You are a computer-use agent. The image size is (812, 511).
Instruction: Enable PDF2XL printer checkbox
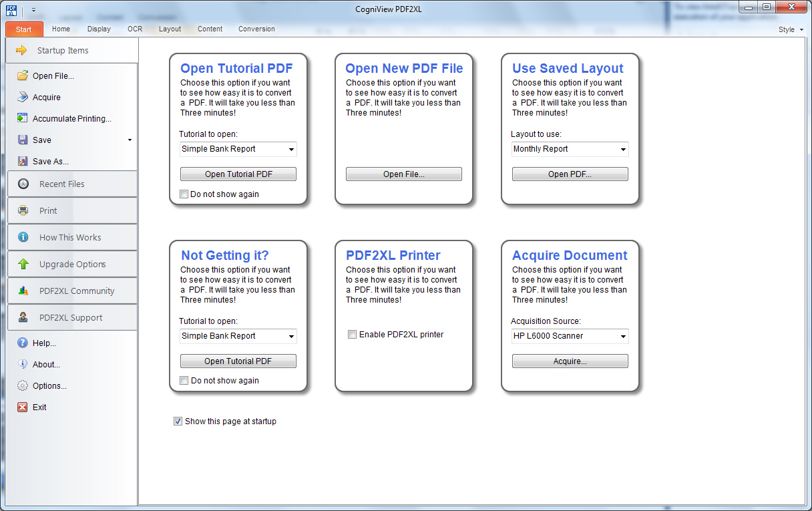(x=352, y=335)
